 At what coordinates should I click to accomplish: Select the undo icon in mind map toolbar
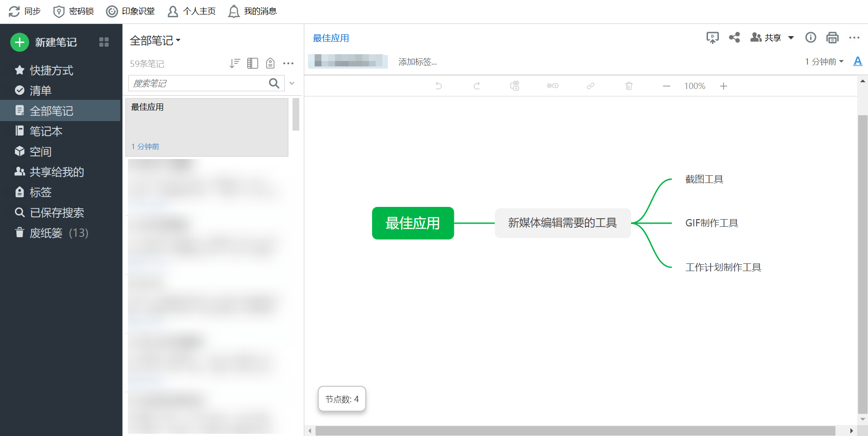coord(438,85)
